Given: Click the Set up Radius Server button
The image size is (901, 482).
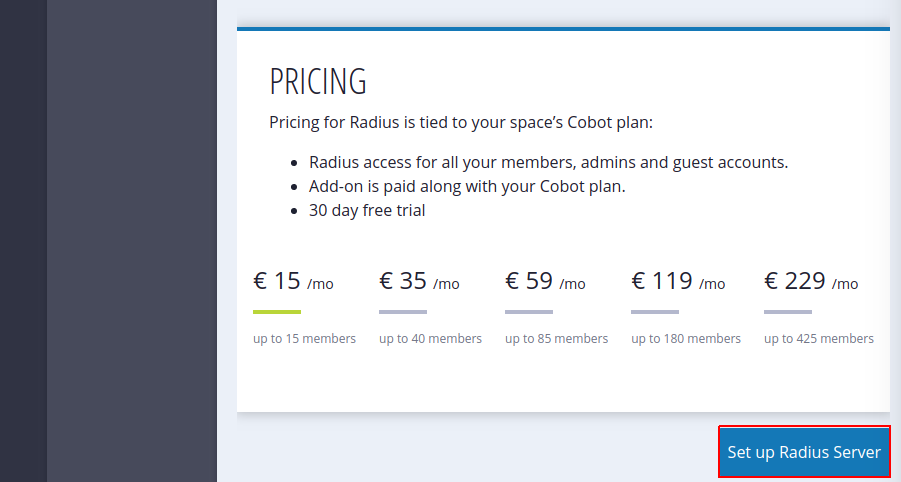Looking at the screenshot, I should (x=804, y=452).
